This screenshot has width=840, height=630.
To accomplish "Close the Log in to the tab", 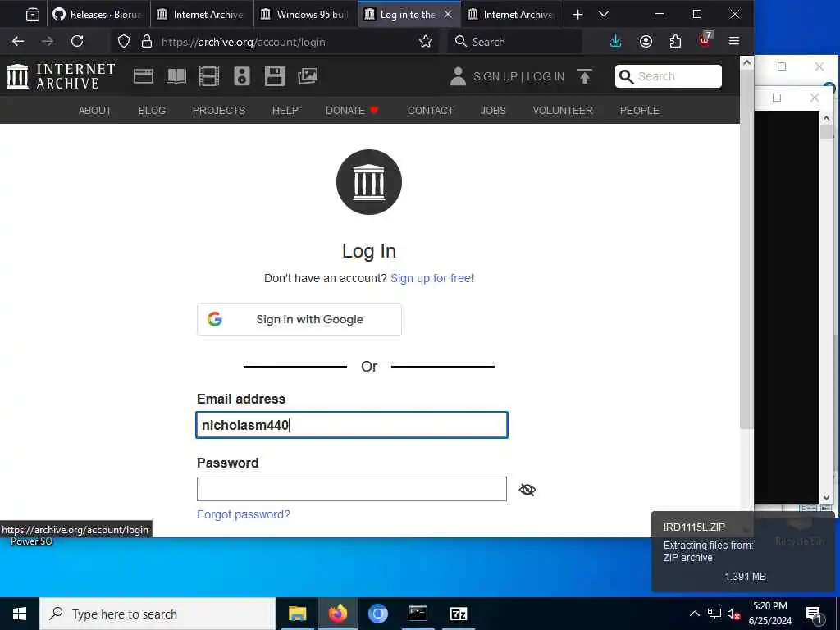I will (448, 15).
